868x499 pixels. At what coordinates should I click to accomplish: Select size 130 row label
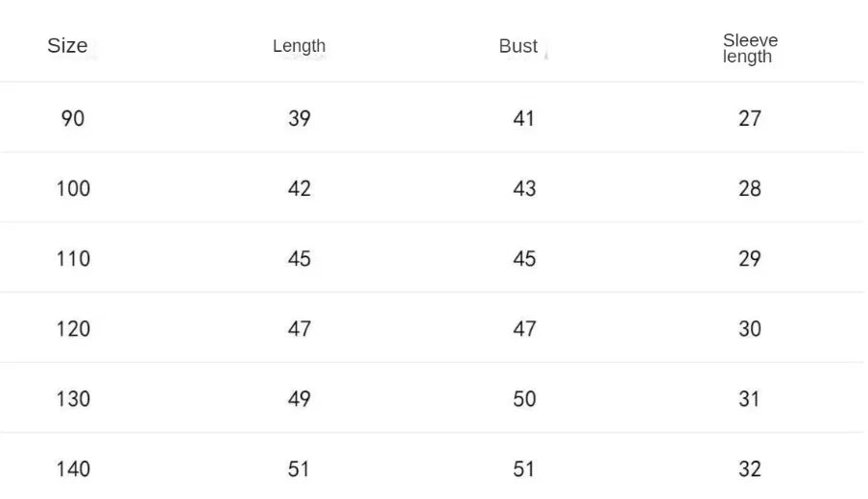coord(73,399)
